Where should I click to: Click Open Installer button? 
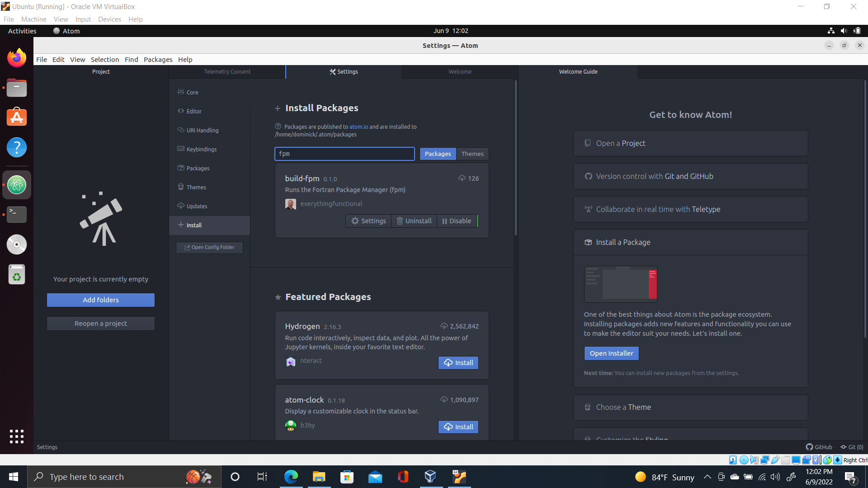click(611, 353)
